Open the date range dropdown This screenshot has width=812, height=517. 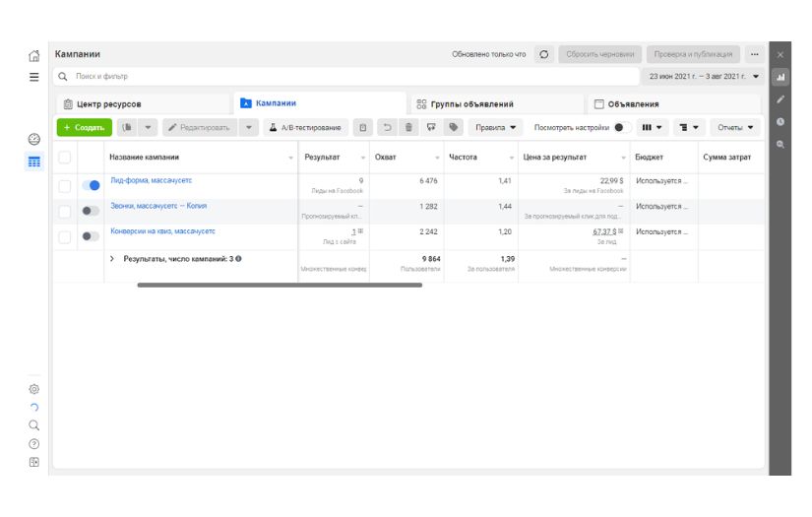tap(705, 76)
